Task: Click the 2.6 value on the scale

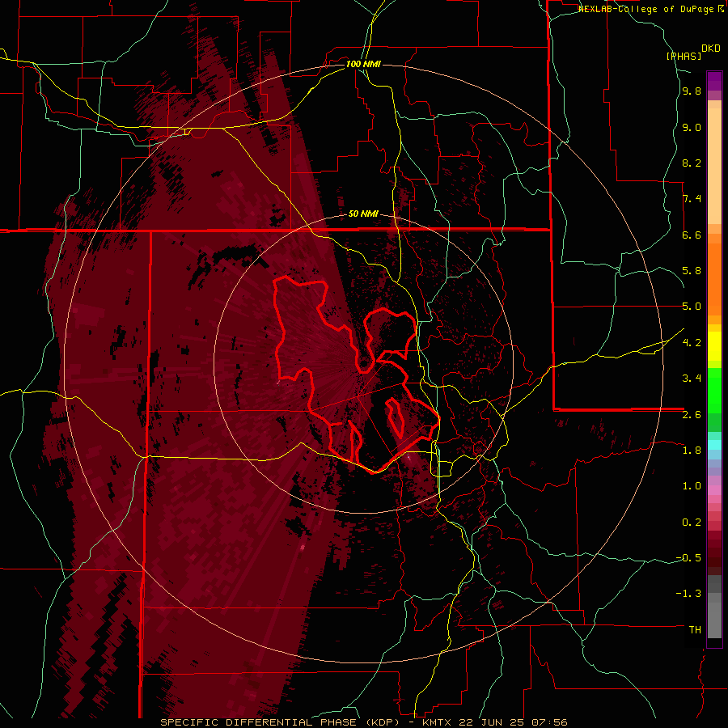Action: [692, 415]
